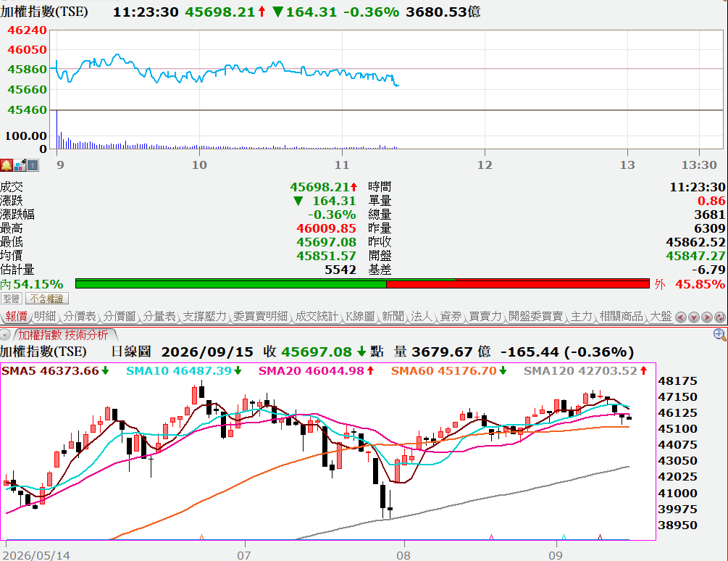Click the numbered '1' window icon

33,165
